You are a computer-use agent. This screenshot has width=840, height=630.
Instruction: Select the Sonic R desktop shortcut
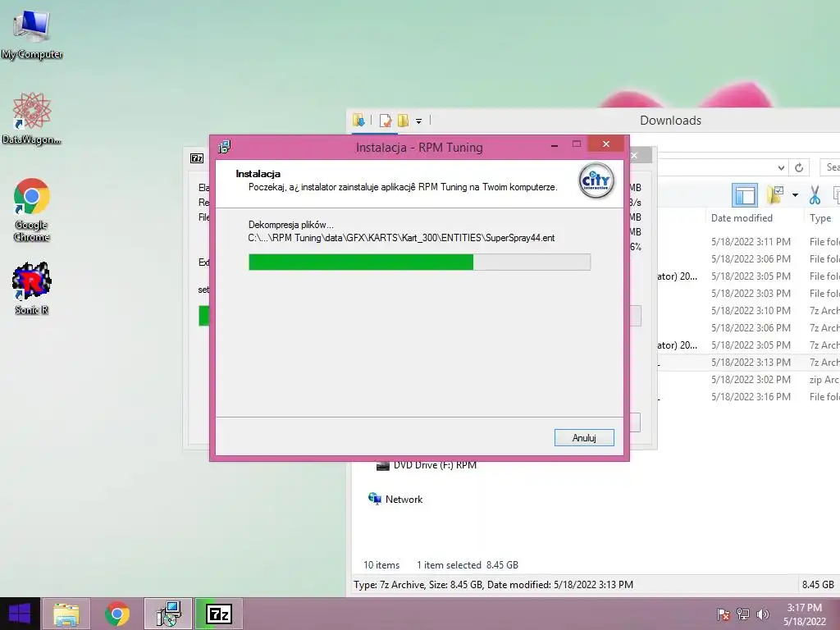pos(32,288)
